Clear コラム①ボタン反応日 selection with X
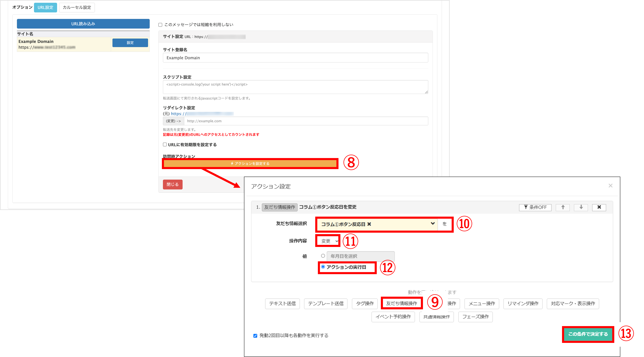644x357 pixels. point(369,224)
